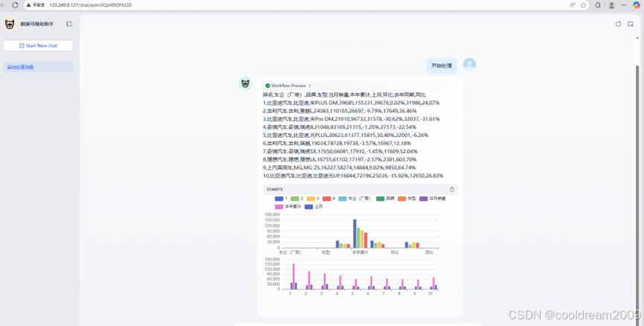This screenshot has height=326, width=644.
Task: Go back with the browser back arrow
Action: (3, 5)
